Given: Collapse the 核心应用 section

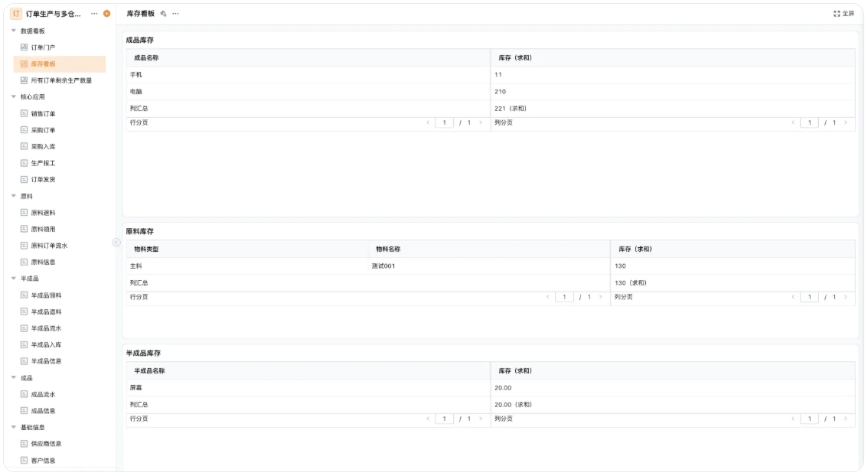Looking at the screenshot, I should [x=14, y=97].
